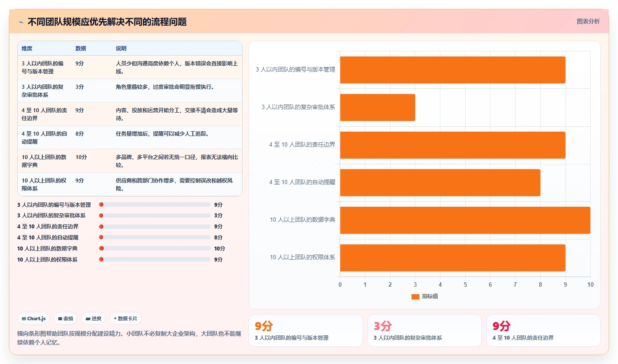
Task: Click the lightning icon beside the title
Action: pyautogui.click(x=21, y=22)
